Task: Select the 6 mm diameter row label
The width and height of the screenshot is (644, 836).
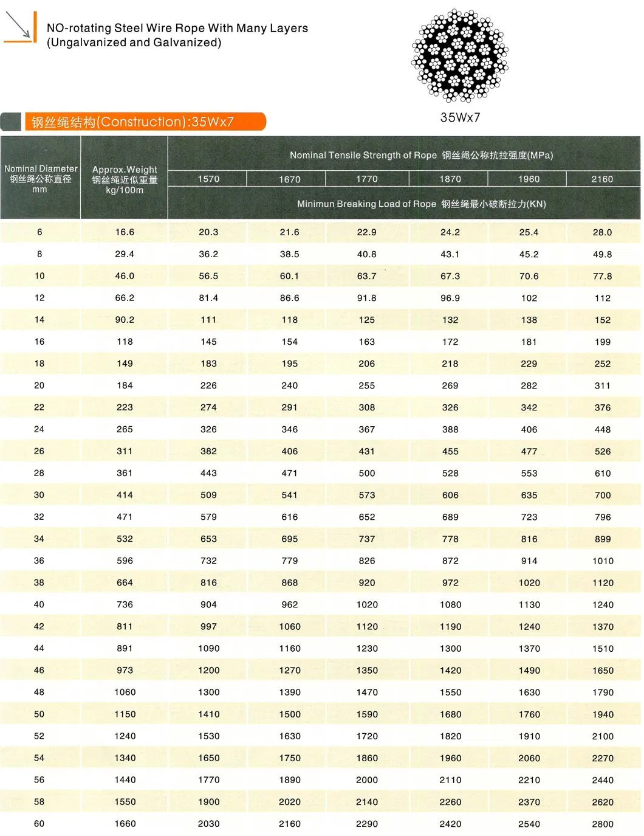Action: (39, 232)
